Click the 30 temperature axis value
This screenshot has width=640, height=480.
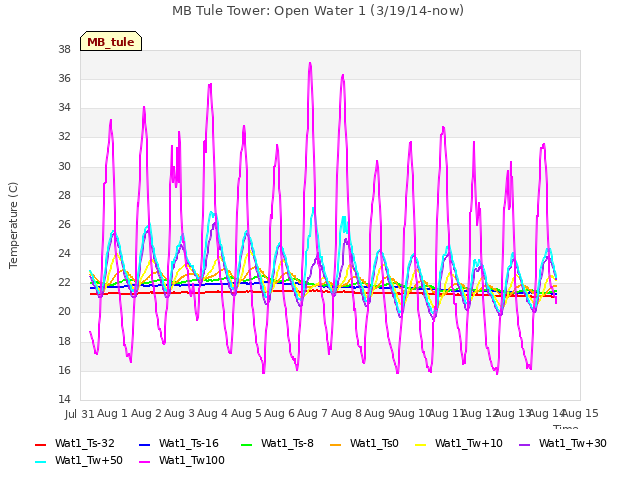(x=64, y=167)
